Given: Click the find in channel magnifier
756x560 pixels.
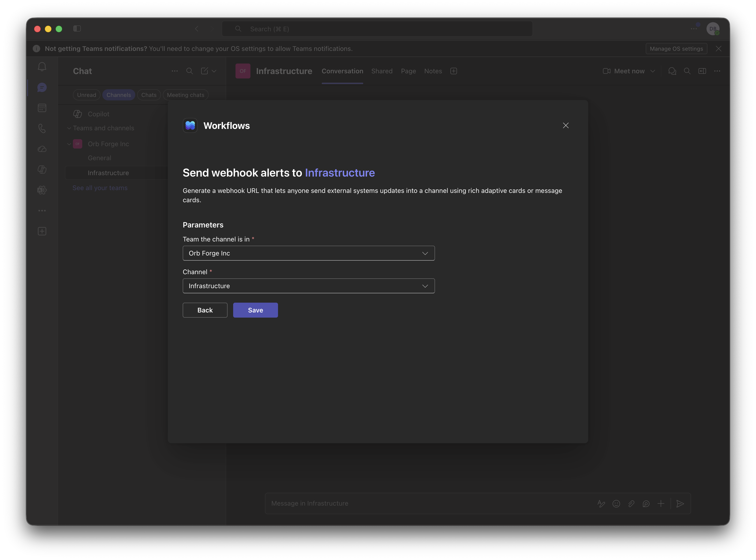Looking at the screenshot, I should 687,71.
